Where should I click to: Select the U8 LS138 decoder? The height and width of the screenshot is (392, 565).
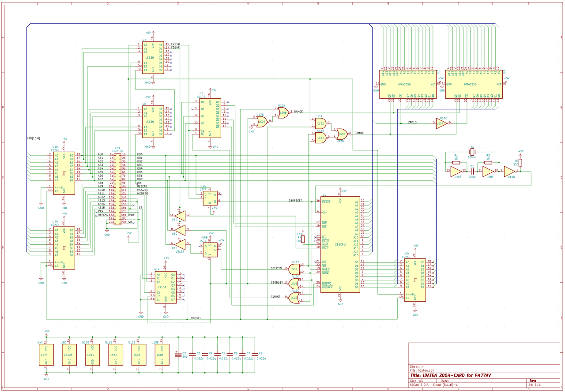click(153, 121)
